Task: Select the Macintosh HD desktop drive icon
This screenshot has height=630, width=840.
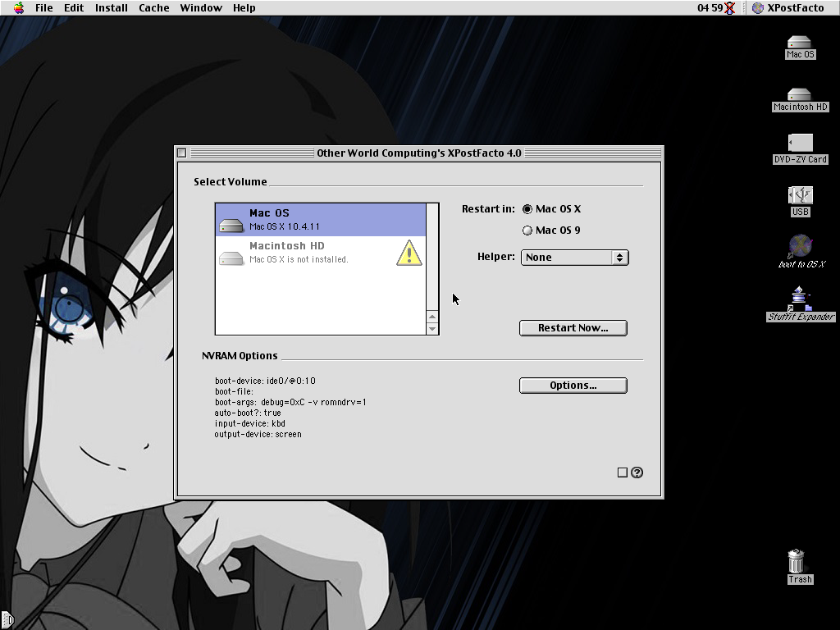Action: point(801,99)
